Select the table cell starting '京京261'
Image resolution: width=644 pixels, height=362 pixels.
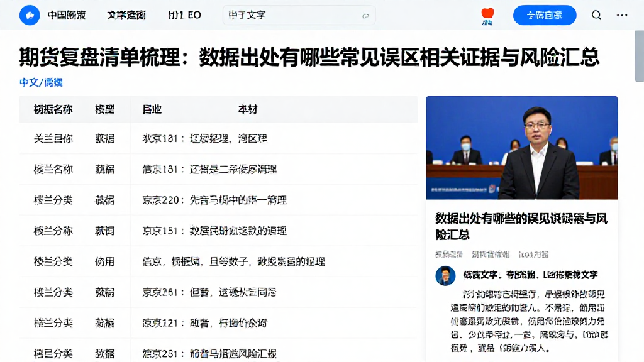(x=209, y=293)
